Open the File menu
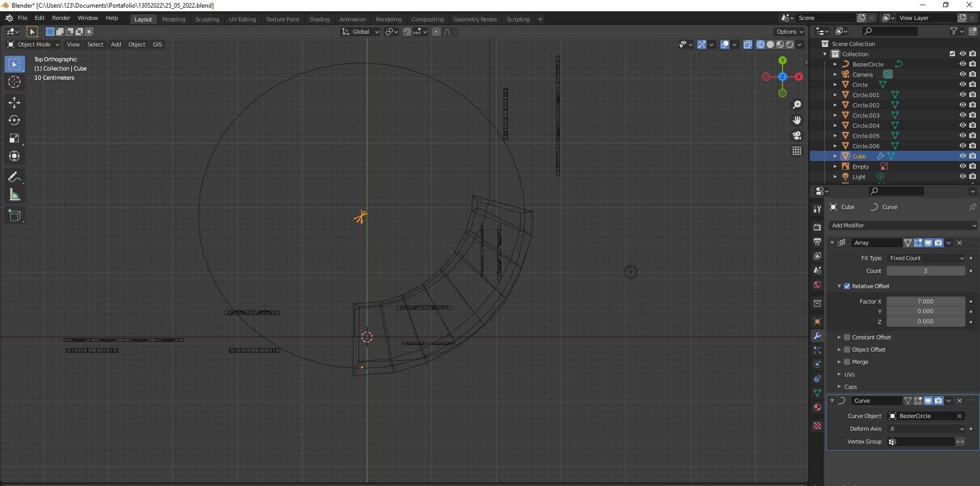Screen dimensions: 980x486 coord(23,18)
